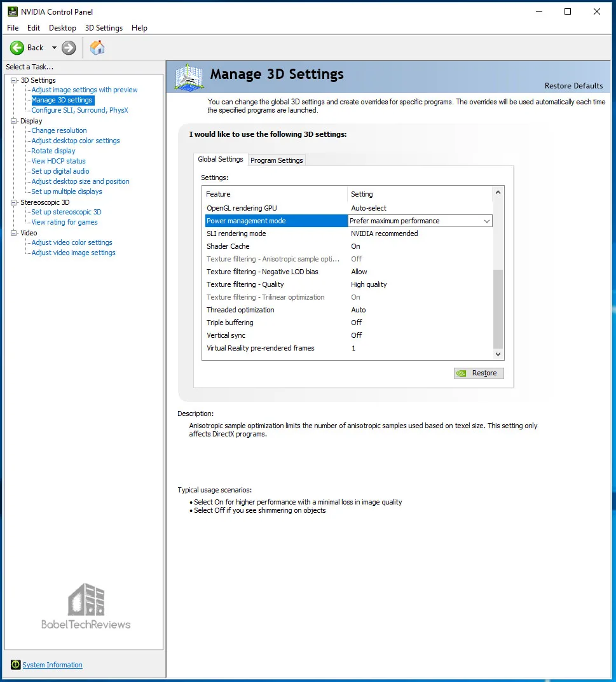This screenshot has width=616, height=682.
Task: Click the green Back arrow icon
Action: (17, 48)
